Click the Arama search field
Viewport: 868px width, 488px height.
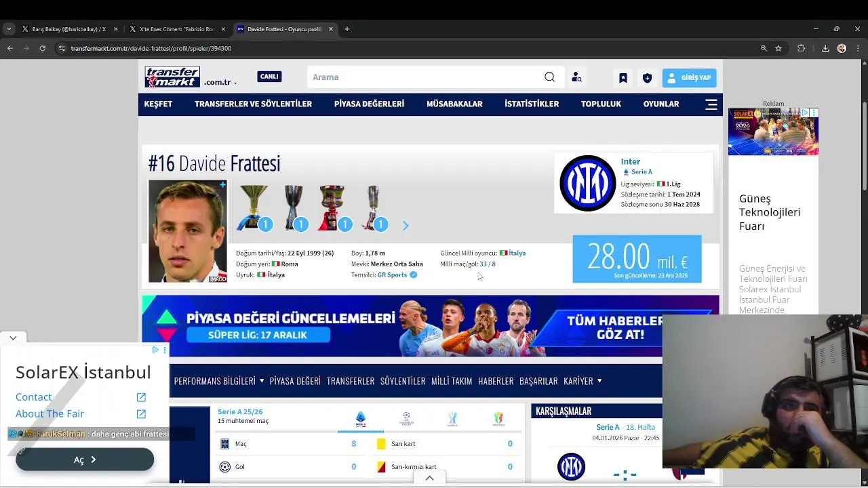point(425,77)
